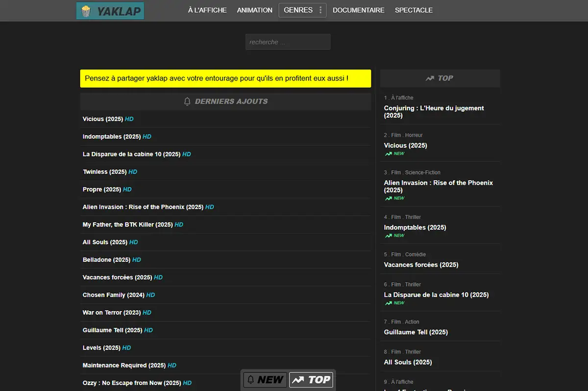Click the Yaklap popcorn logo

110,11
